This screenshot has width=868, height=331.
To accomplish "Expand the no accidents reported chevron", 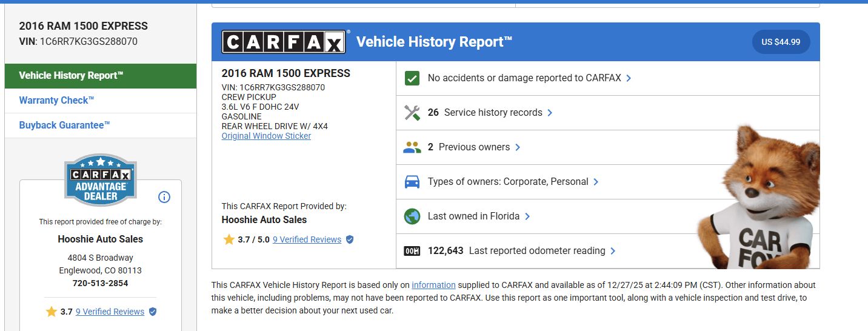I will [x=629, y=78].
